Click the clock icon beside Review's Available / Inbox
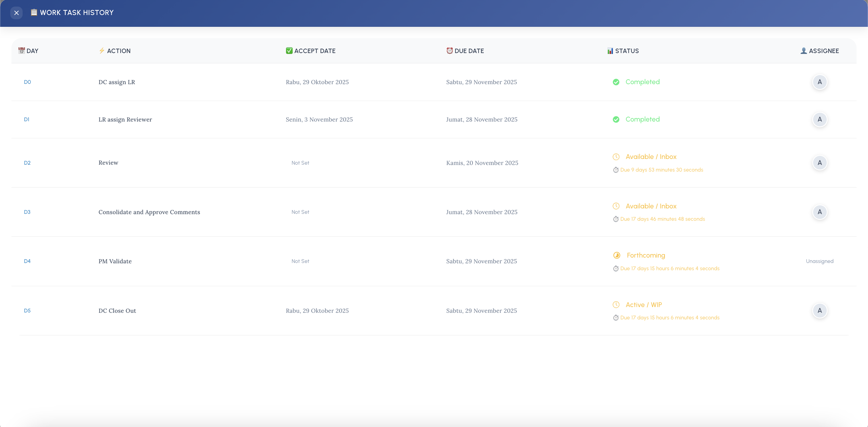Viewport: 868px width, 427px height. coord(616,157)
